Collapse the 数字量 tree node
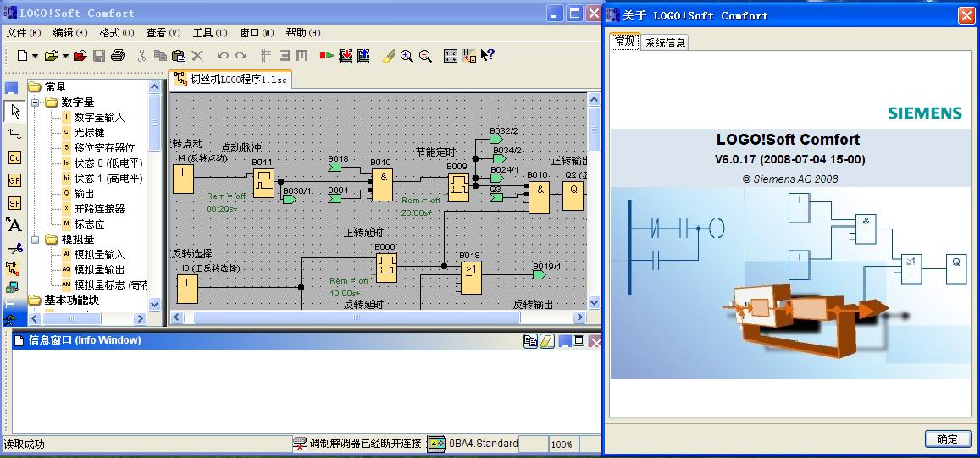The height and width of the screenshot is (458, 980). [36, 102]
